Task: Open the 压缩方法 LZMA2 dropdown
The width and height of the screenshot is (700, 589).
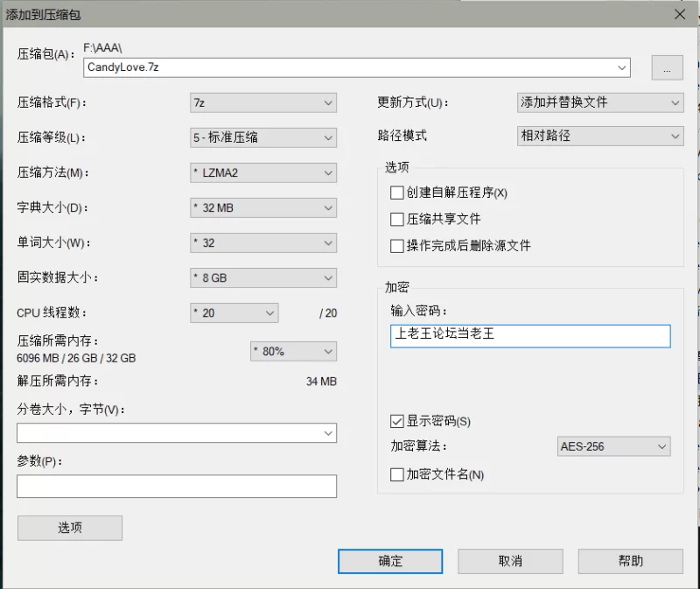Action: pyautogui.click(x=263, y=172)
